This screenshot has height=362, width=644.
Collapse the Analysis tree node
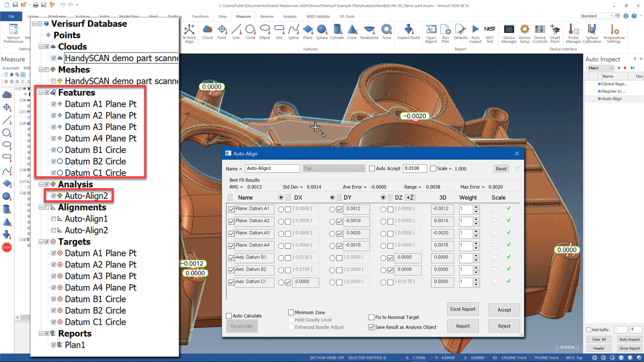[x=41, y=184]
